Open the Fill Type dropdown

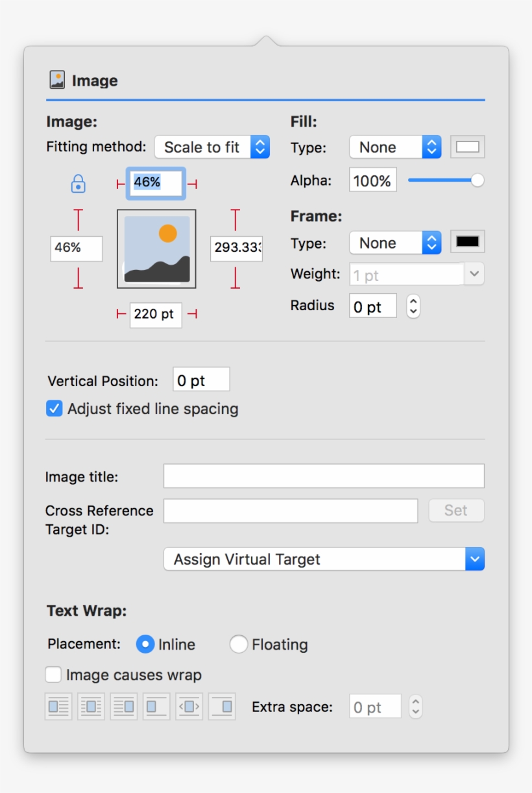(x=394, y=147)
